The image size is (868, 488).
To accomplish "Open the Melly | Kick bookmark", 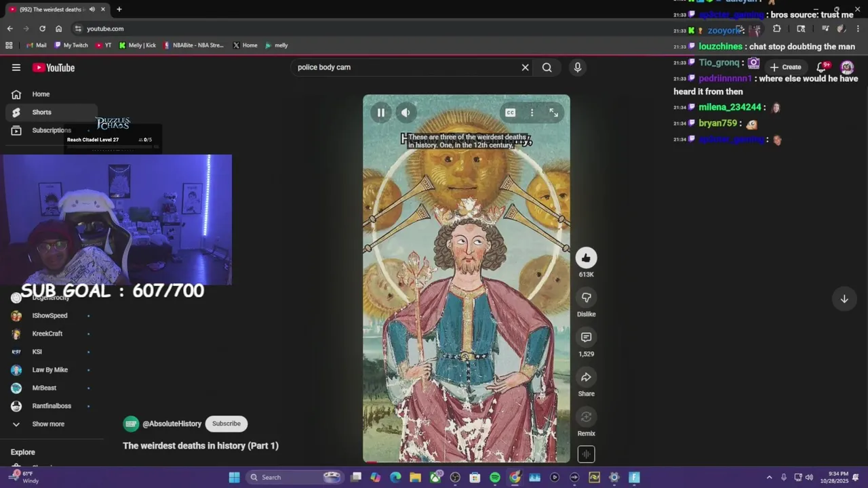I will (138, 45).
